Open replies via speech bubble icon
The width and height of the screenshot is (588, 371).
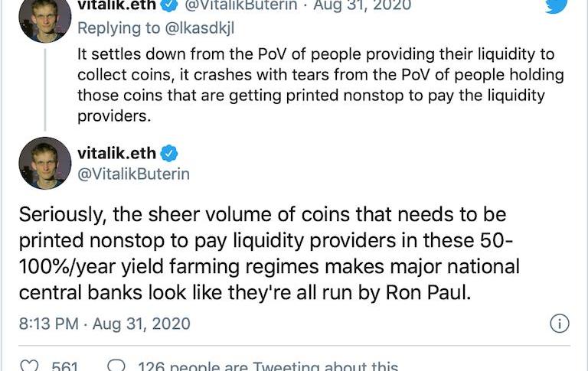116,366
